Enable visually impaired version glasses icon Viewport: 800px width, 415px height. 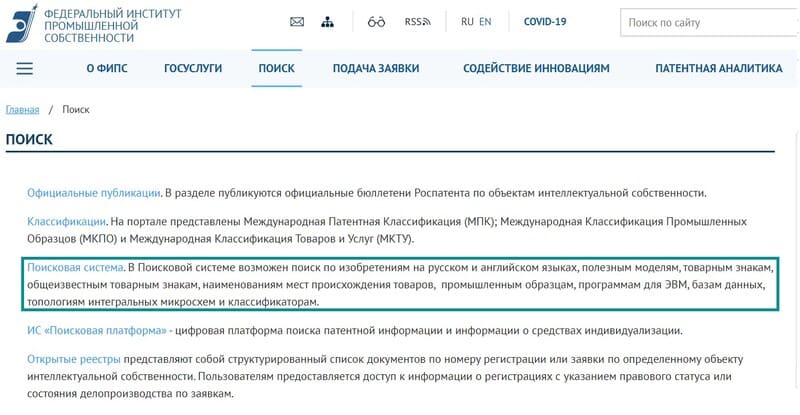pyautogui.click(x=377, y=22)
